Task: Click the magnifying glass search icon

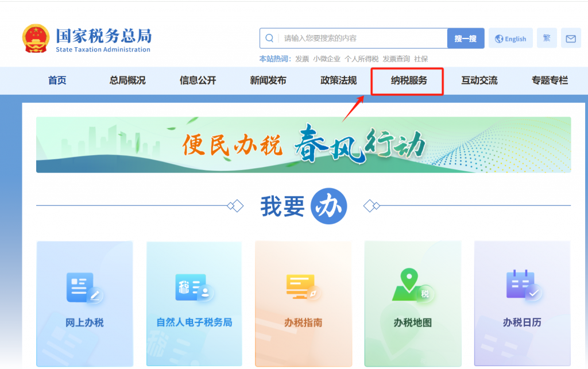Action: point(269,38)
